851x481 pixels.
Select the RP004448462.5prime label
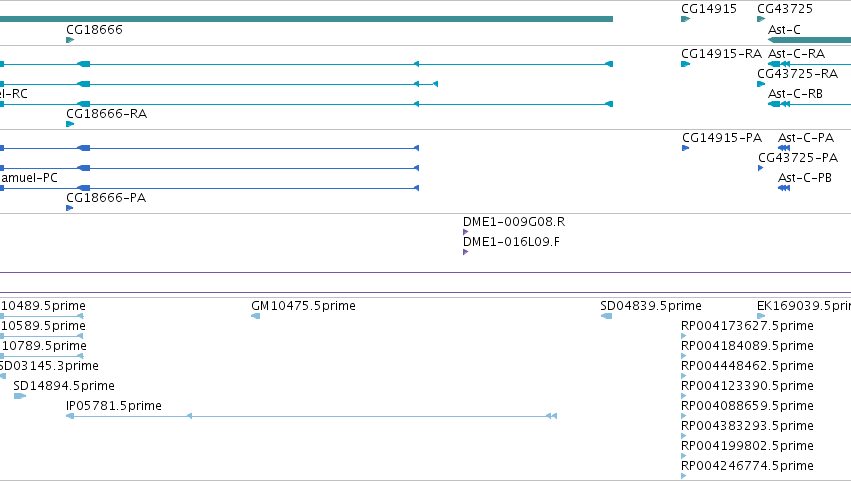(x=747, y=366)
